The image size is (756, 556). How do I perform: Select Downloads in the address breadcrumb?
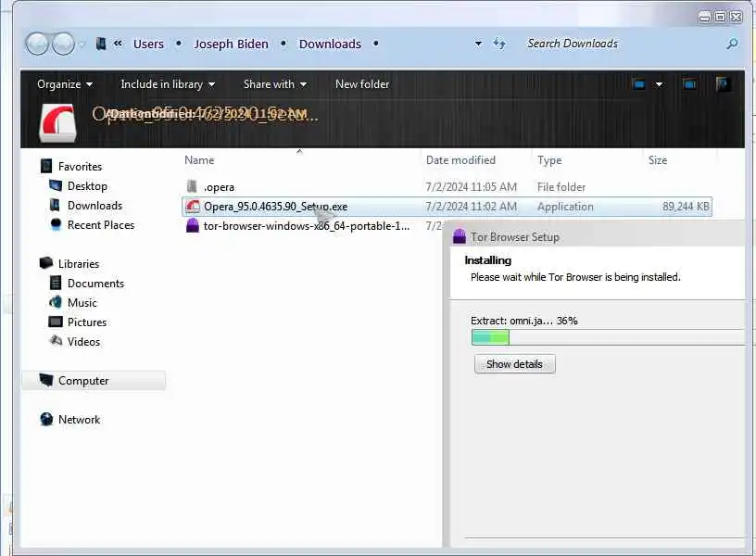[330, 44]
